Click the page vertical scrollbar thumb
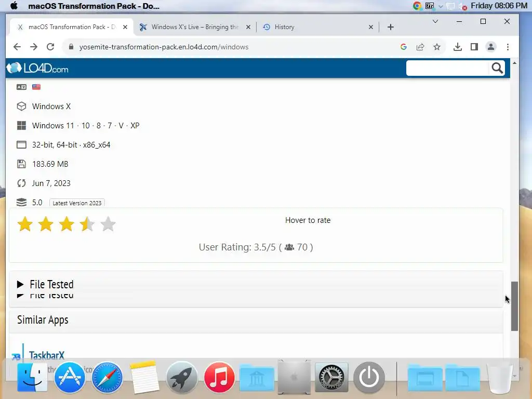The width and height of the screenshot is (532, 399). [514, 305]
